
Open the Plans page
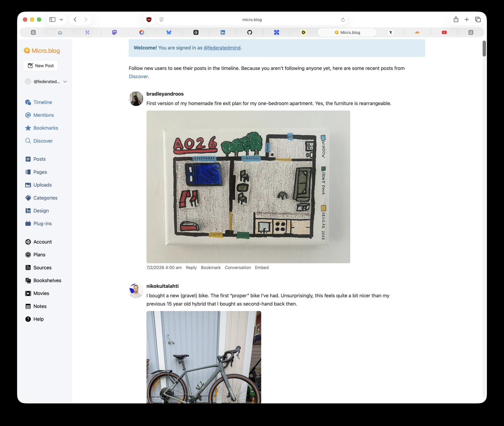click(35, 255)
